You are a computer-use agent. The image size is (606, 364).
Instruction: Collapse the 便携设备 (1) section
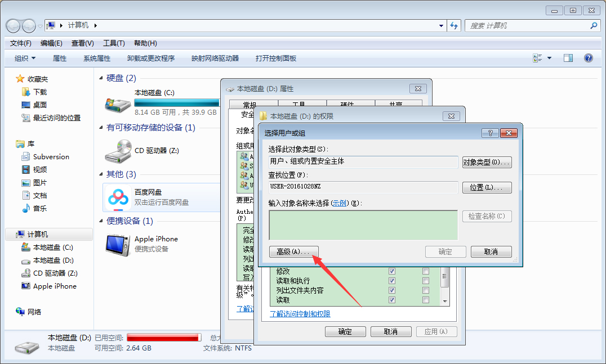tap(101, 221)
